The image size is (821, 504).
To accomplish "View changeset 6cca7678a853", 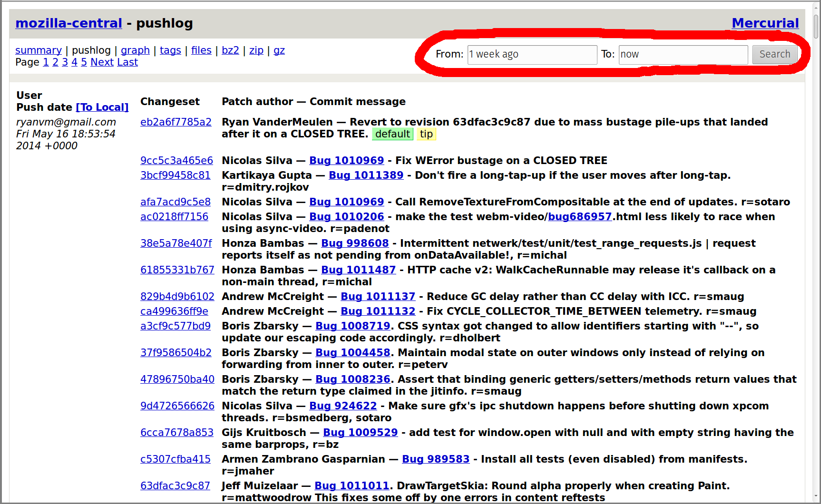I will 177,433.
